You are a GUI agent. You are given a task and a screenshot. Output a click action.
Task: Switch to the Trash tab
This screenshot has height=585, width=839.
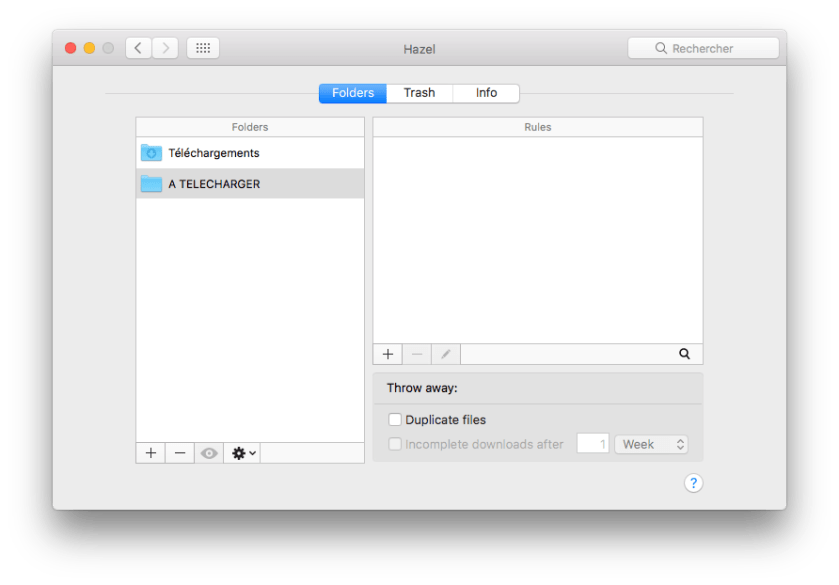(x=419, y=93)
